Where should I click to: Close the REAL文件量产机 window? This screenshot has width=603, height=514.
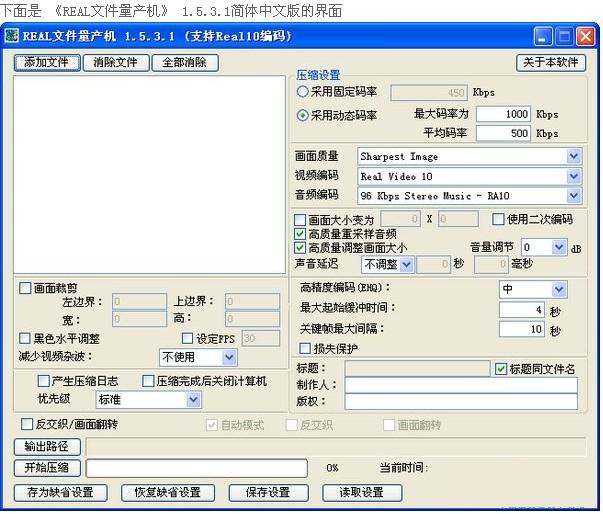[x=586, y=37]
